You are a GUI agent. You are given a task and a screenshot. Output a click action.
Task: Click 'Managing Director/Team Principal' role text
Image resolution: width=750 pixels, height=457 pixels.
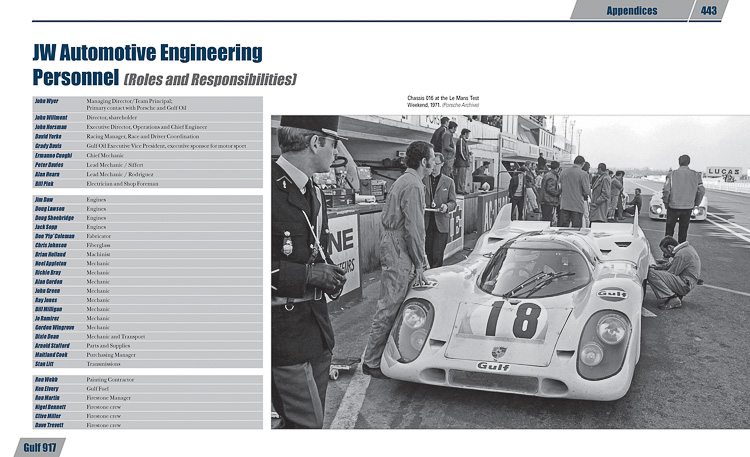[x=129, y=101]
